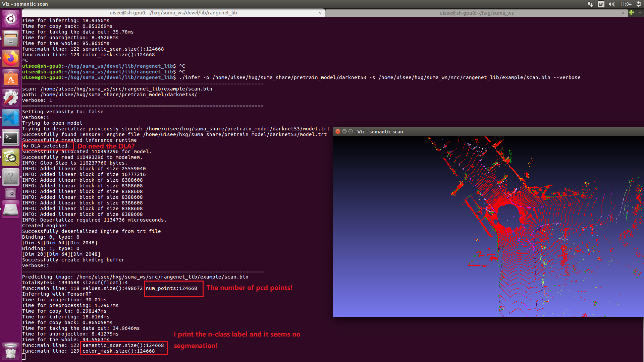
Task: Open the Trash at the launcher bottom
Action: 11,351
